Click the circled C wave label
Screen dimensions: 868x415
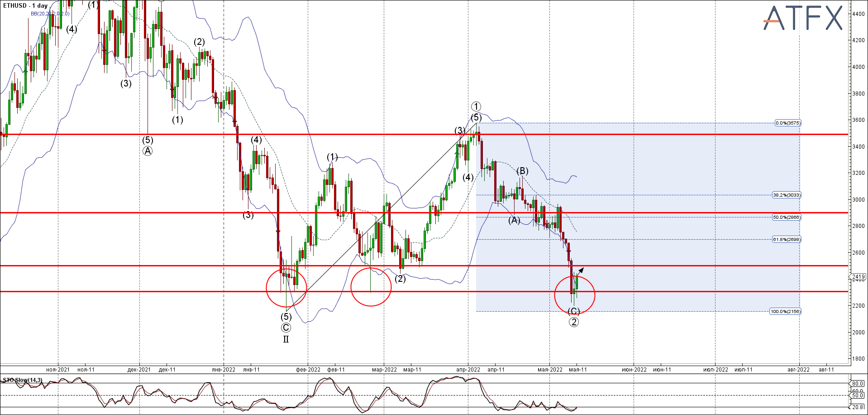pos(286,328)
